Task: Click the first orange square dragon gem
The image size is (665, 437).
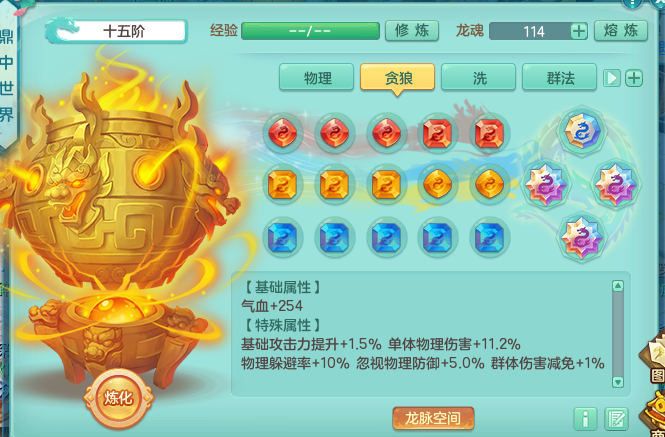Action: pos(283,185)
